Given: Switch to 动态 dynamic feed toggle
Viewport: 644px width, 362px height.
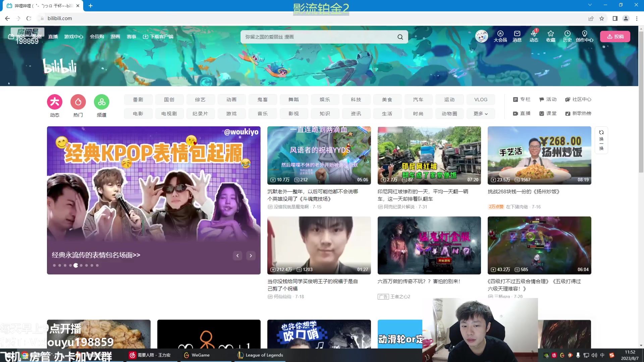Looking at the screenshot, I should click(54, 101).
